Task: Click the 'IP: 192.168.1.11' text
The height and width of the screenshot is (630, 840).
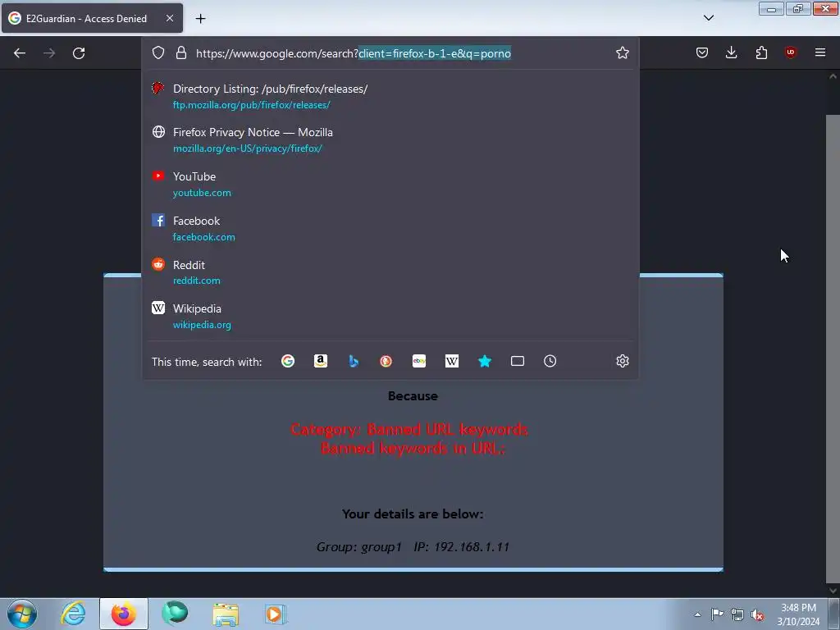Action: 461,547
